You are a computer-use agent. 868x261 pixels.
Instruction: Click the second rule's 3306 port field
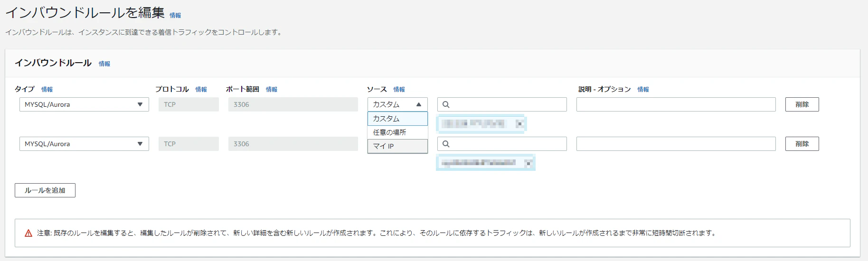click(x=293, y=144)
